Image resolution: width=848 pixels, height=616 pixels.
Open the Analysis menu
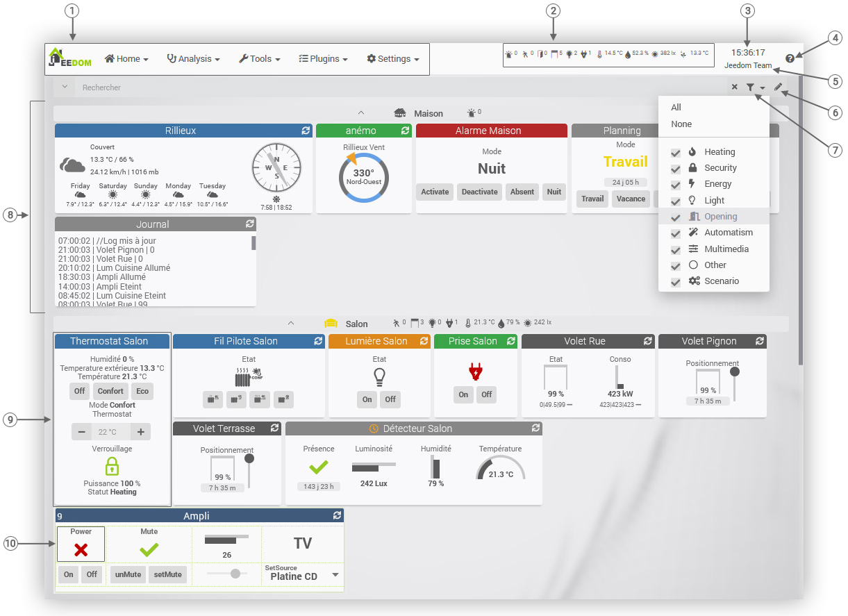click(x=193, y=58)
